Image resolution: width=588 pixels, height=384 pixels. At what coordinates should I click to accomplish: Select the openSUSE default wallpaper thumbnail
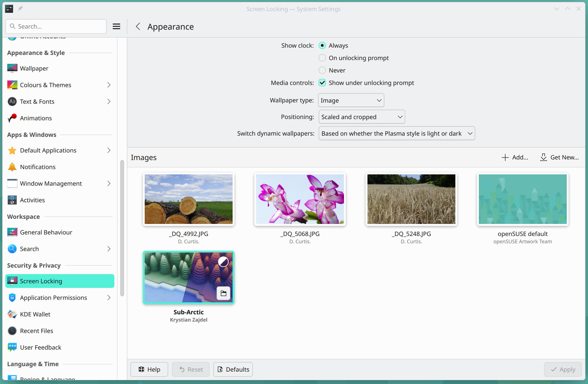522,199
